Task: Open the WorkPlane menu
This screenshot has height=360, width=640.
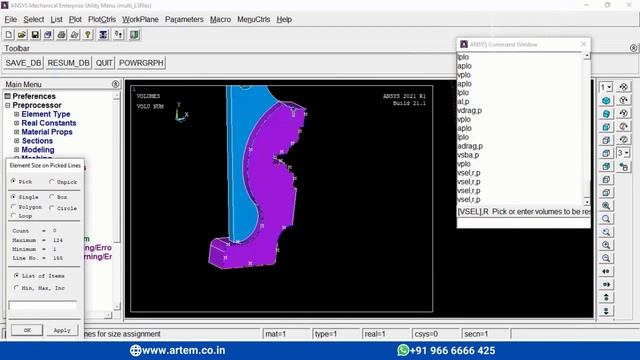Action: point(140,19)
